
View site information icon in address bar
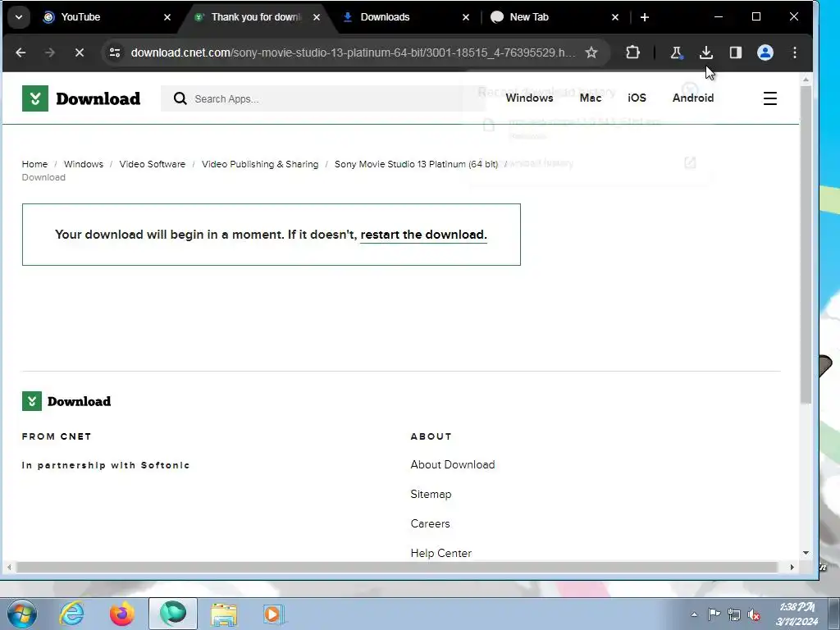point(115,52)
